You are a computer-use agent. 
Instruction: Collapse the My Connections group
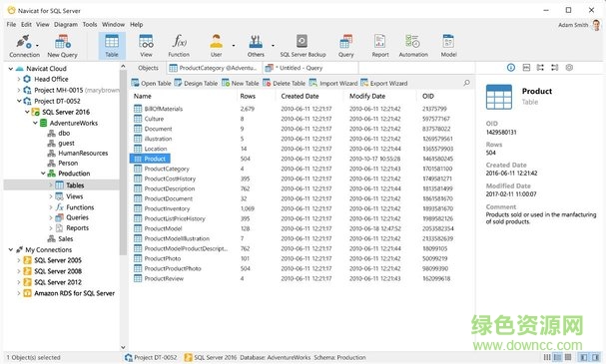click(x=11, y=249)
